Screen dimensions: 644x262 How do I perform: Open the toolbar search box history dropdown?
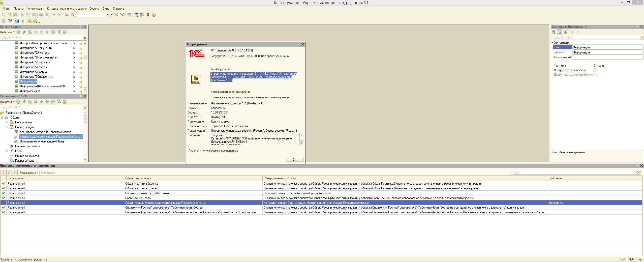[107, 15]
